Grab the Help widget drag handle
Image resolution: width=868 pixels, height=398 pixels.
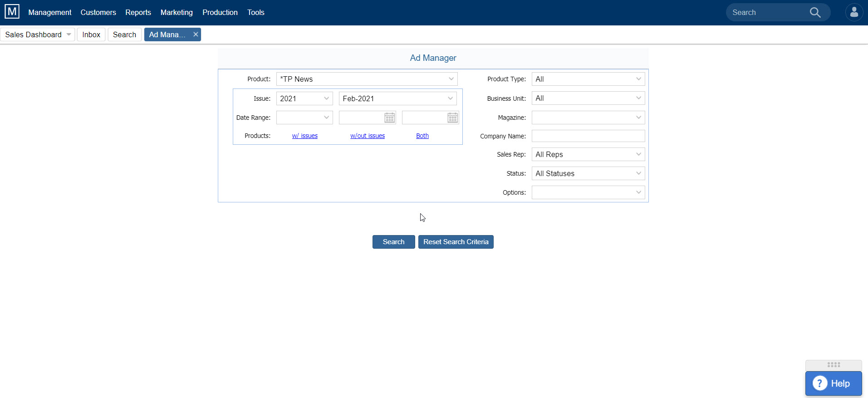tap(834, 365)
